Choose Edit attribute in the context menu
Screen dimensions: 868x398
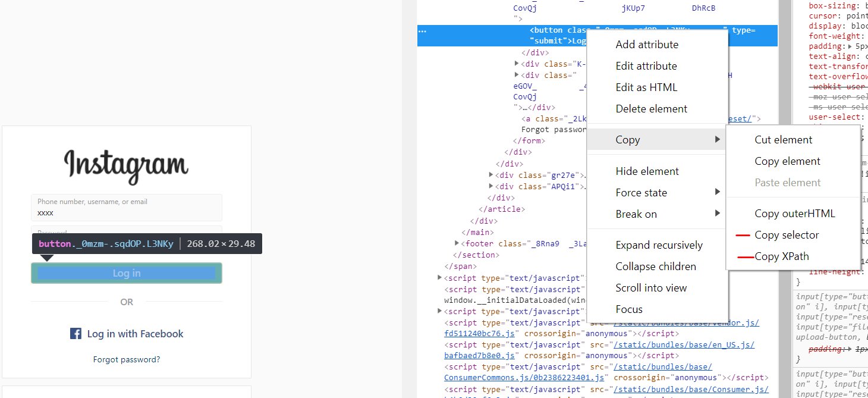[x=646, y=66]
